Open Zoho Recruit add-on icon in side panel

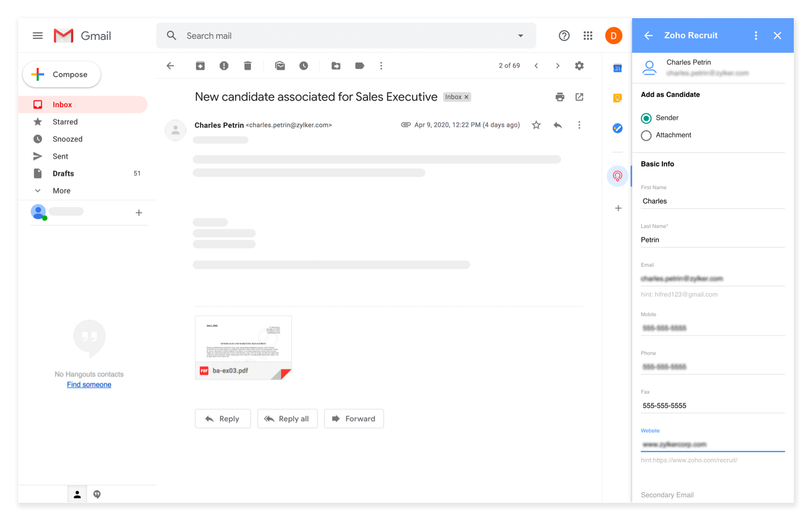tap(617, 176)
